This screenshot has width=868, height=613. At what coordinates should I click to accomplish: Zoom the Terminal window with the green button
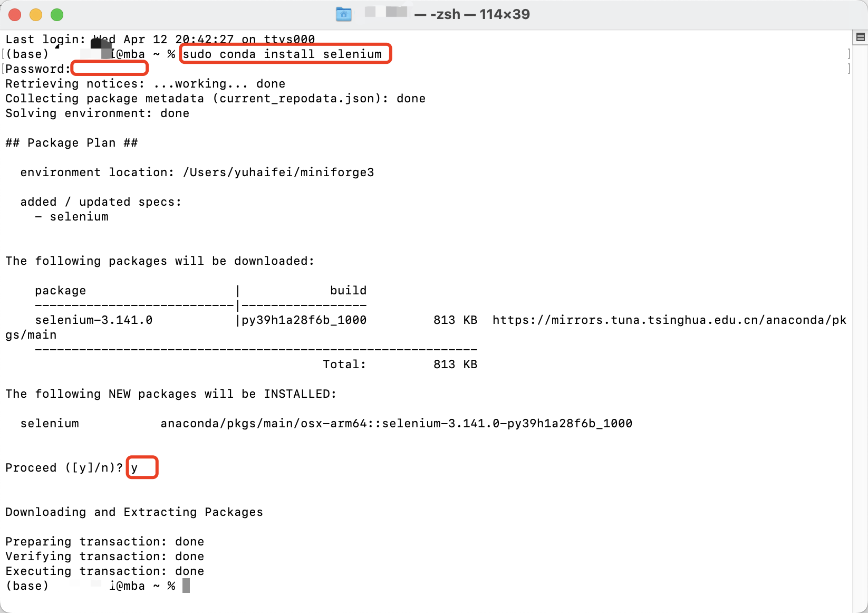pyautogui.click(x=57, y=15)
